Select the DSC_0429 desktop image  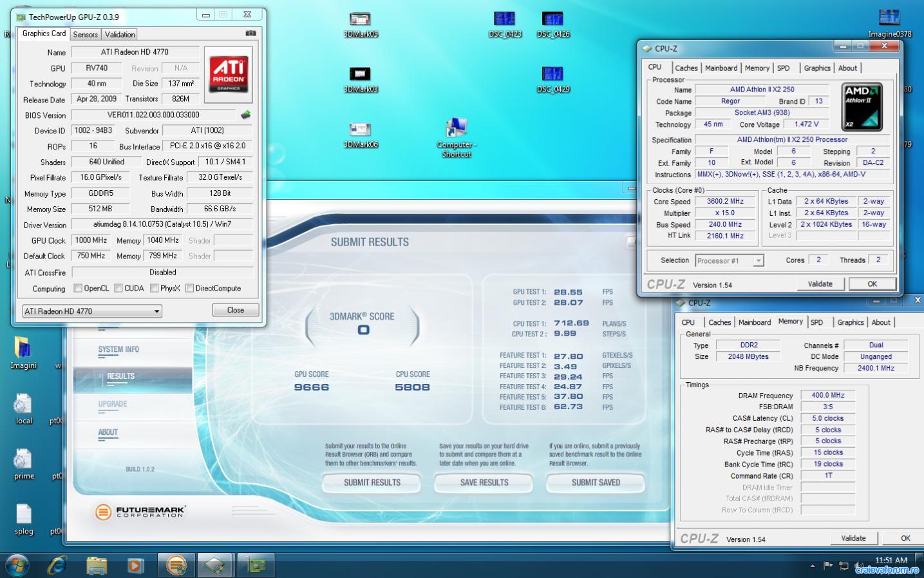[x=553, y=81]
